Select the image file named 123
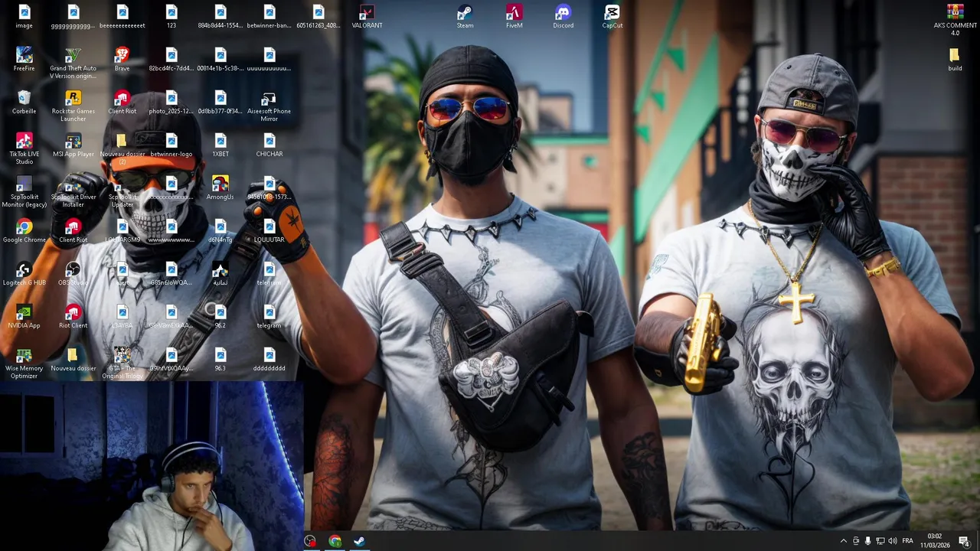This screenshot has width=980, height=551. pyautogui.click(x=171, y=17)
